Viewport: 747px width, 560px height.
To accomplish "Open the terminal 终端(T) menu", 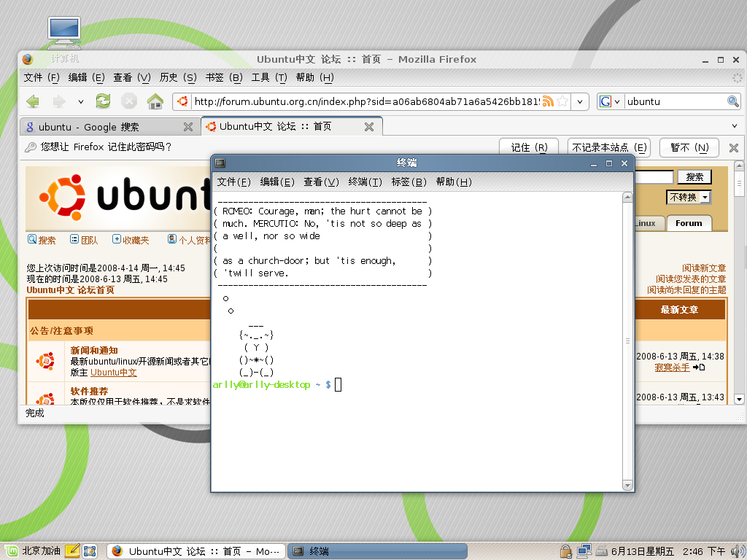I will pyautogui.click(x=365, y=182).
